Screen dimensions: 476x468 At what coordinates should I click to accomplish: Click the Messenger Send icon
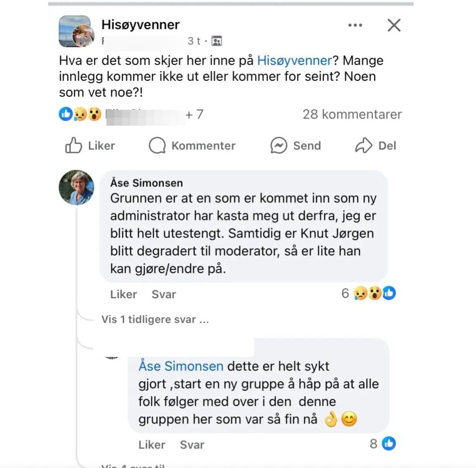(x=279, y=145)
